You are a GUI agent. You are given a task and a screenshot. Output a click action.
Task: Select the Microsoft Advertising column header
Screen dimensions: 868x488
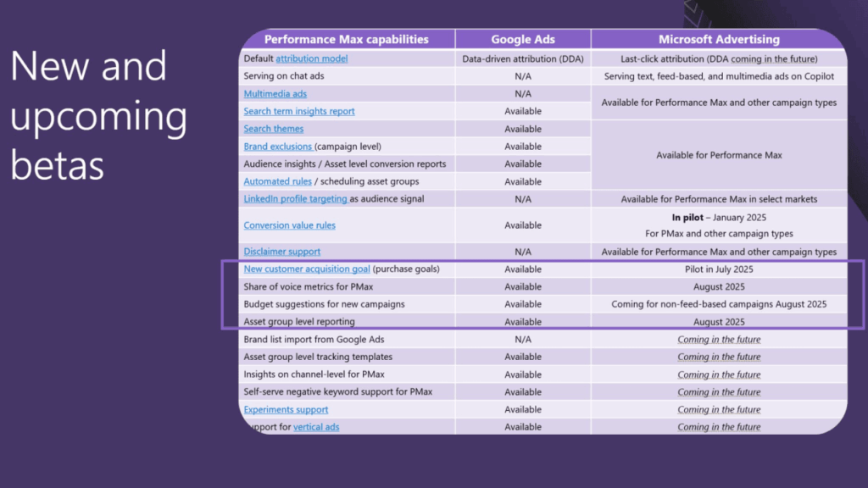[x=719, y=39]
